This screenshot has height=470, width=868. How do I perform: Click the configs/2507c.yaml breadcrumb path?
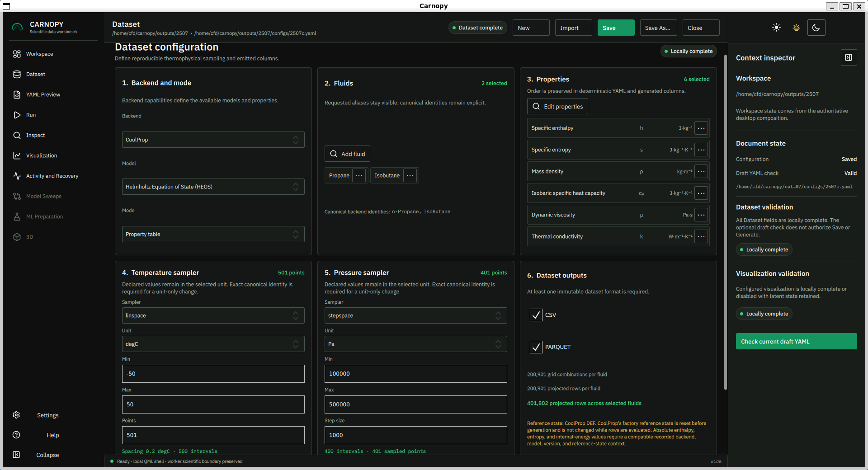point(255,33)
